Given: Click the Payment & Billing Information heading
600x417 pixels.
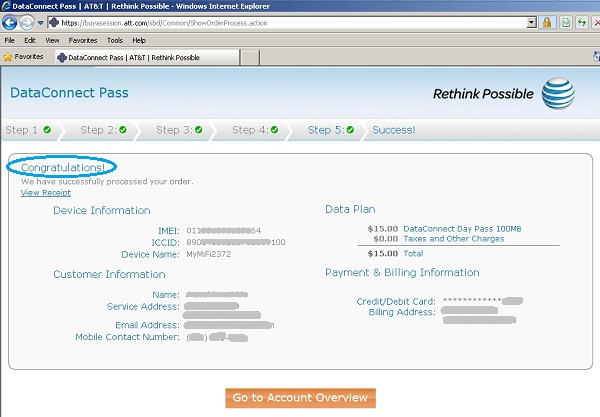Looking at the screenshot, I should [402, 272].
